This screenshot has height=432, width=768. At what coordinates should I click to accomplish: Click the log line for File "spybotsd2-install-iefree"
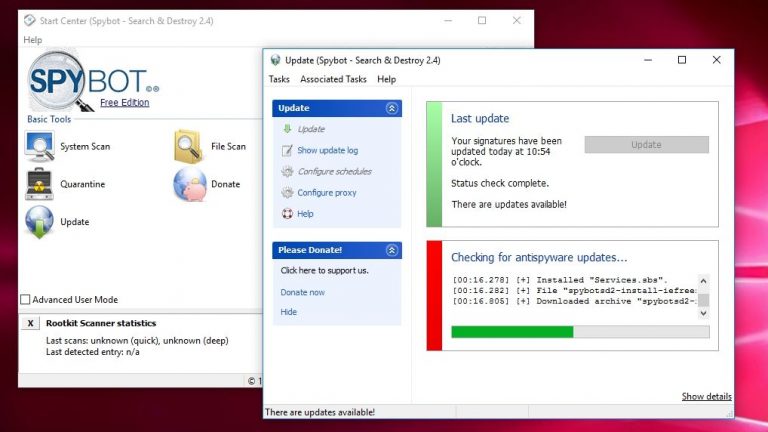[574, 290]
